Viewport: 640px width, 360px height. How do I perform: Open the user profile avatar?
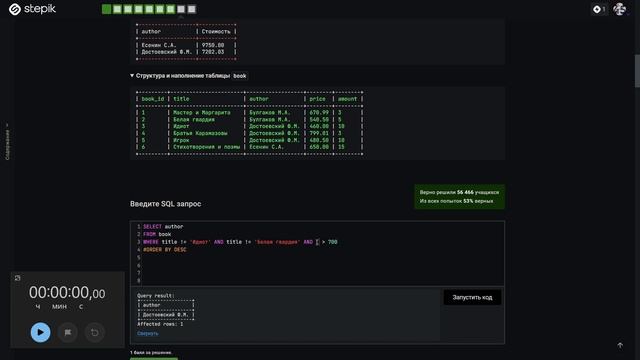[620, 9]
